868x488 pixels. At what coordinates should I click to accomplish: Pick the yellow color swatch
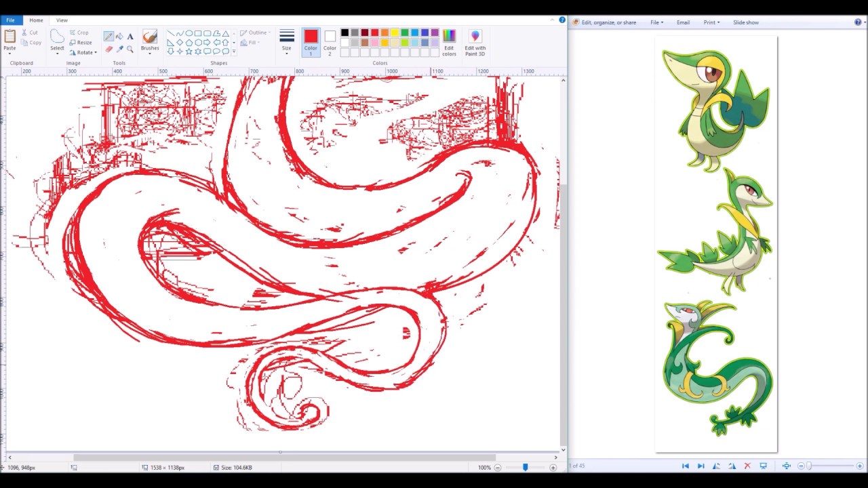(395, 33)
